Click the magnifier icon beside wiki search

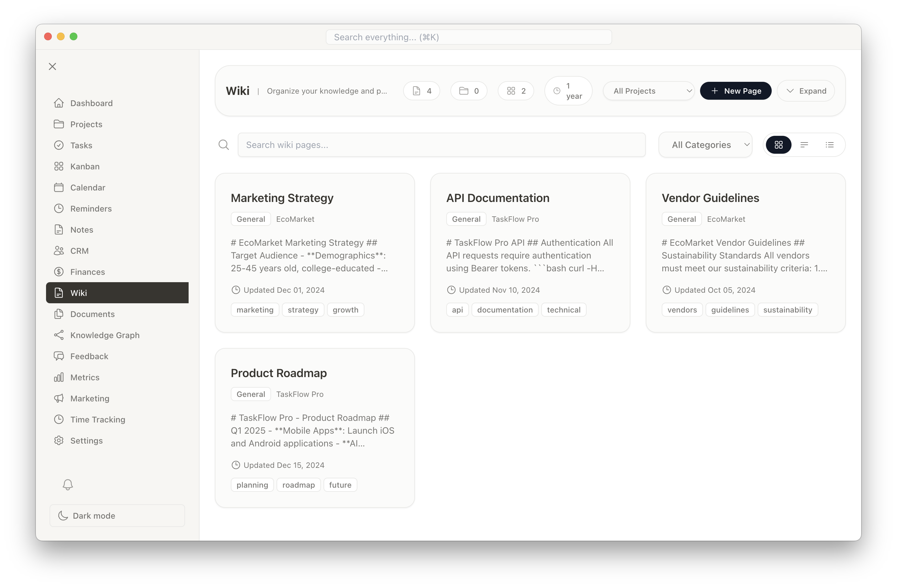click(x=224, y=145)
